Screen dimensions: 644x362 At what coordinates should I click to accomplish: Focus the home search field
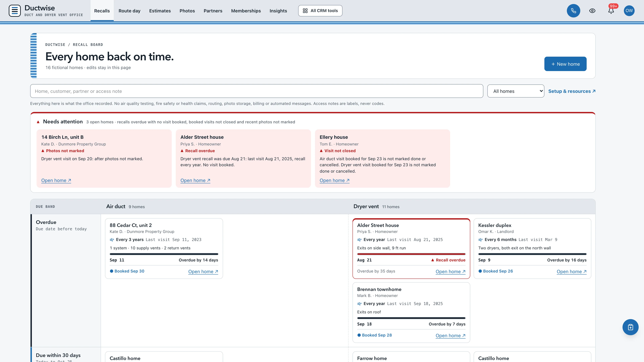(256, 91)
